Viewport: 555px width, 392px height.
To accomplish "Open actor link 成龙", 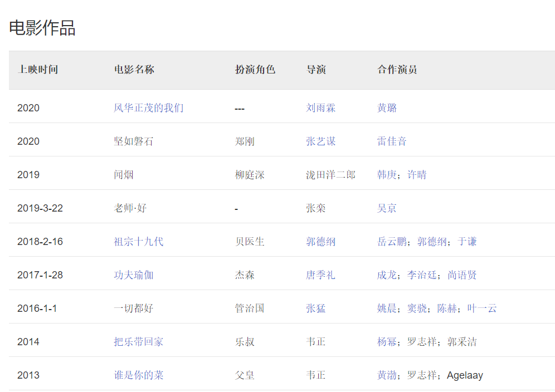I will [x=387, y=275].
